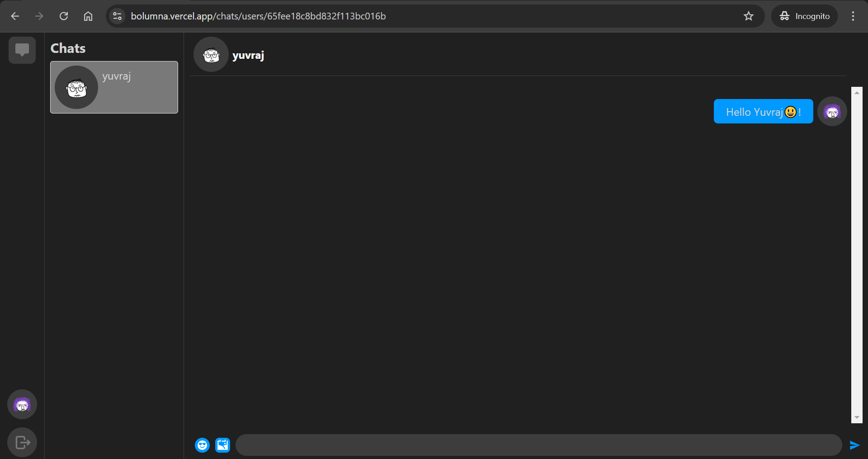Navigate back in browser history
This screenshot has width=868, height=459.
(x=15, y=16)
